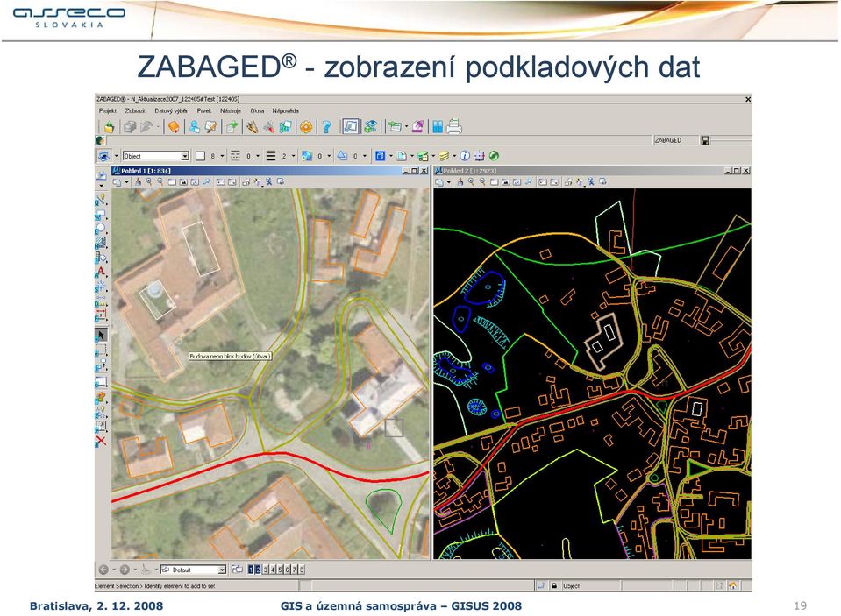
Task: Toggle view number 6 button
Action: click(287, 570)
